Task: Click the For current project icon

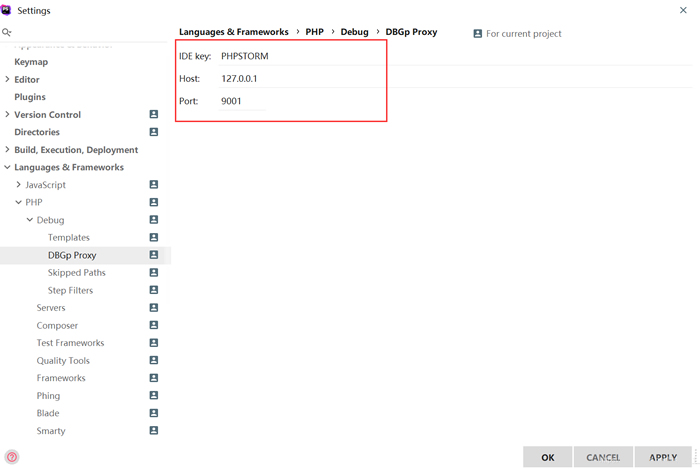Action: (x=478, y=33)
